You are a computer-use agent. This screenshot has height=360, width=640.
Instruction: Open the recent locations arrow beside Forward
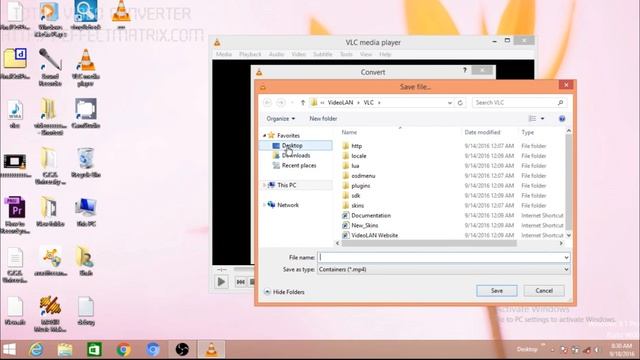[x=292, y=102]
